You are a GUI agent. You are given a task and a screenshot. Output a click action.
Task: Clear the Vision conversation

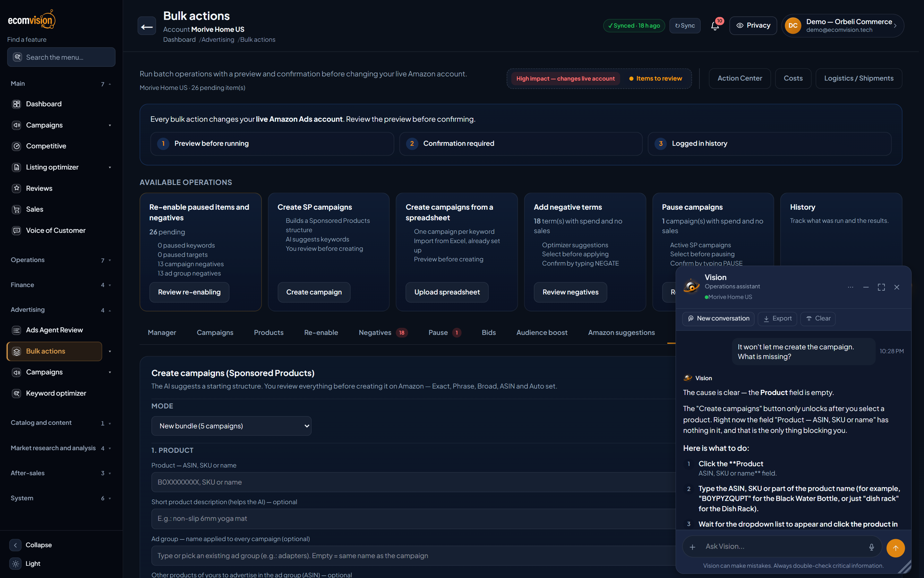pyautogui.click(x=818, y=319)
